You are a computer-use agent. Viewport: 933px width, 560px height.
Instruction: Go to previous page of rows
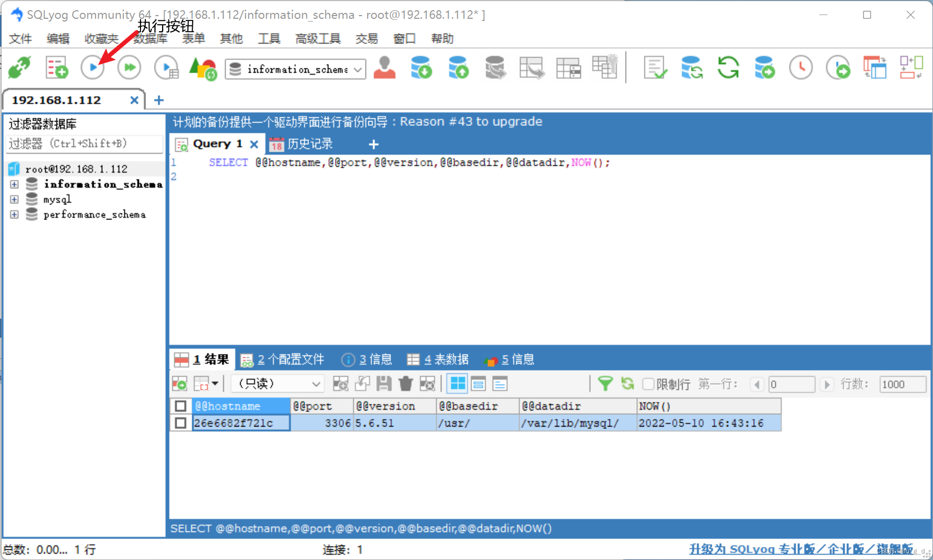coord(757,385)
